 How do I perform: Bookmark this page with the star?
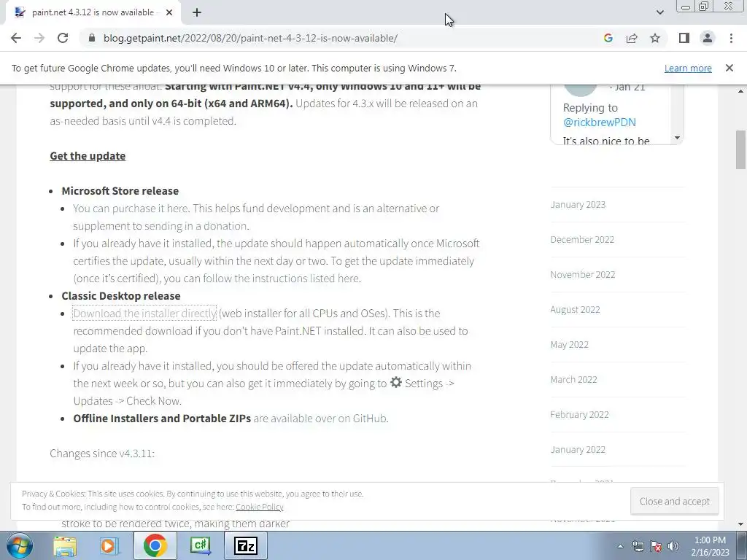point(655,38)
